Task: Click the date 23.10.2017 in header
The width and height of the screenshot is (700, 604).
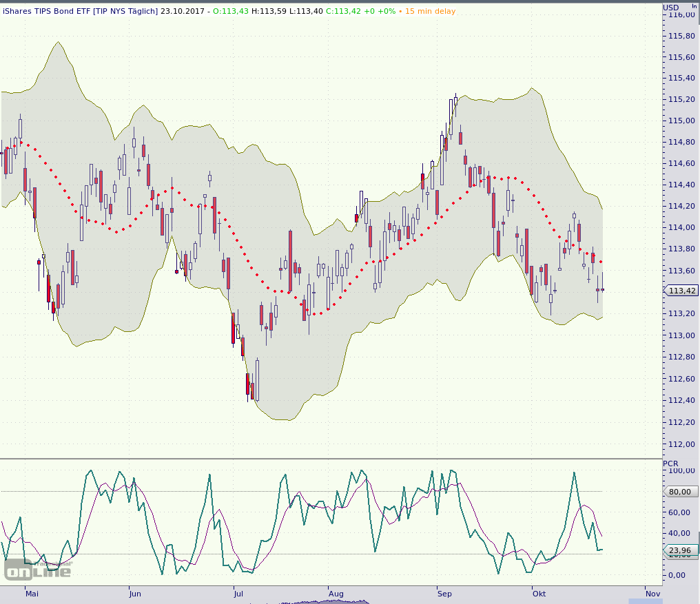Action: pyautogui.click(x=183, y=11)
